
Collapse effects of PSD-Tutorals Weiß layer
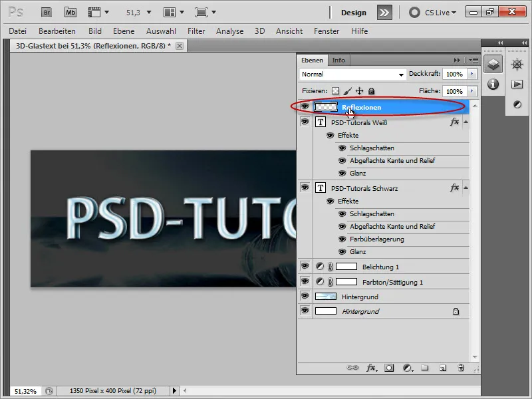[466, 122]
